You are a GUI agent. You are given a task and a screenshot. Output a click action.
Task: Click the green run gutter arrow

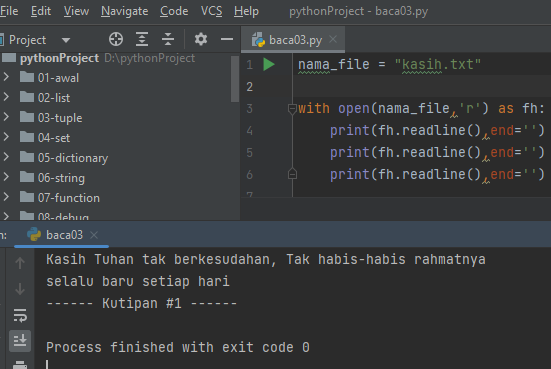tap(269, 64)
